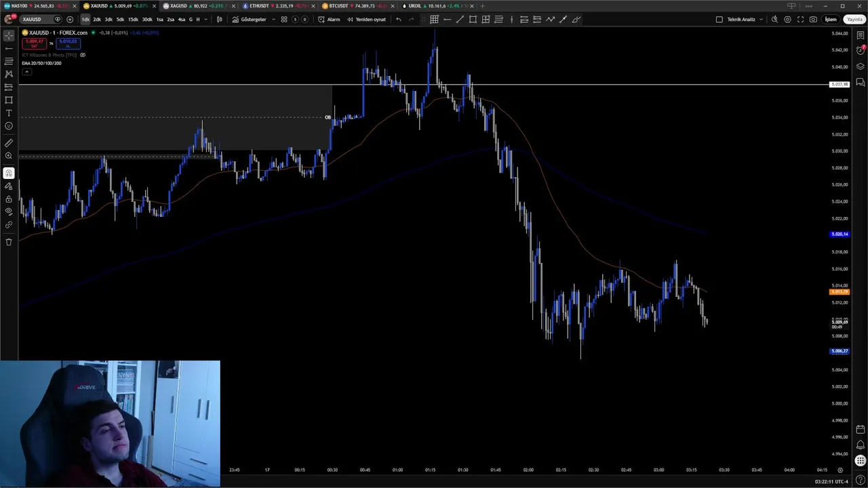
Task: Open the indicator templates grid
Action: (284, 19)
